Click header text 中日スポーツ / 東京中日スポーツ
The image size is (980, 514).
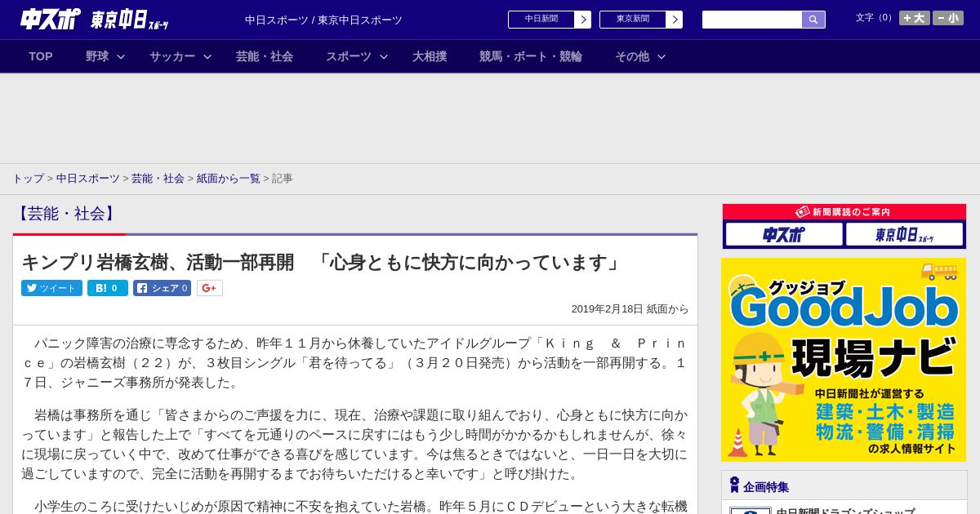click(323, 20)
